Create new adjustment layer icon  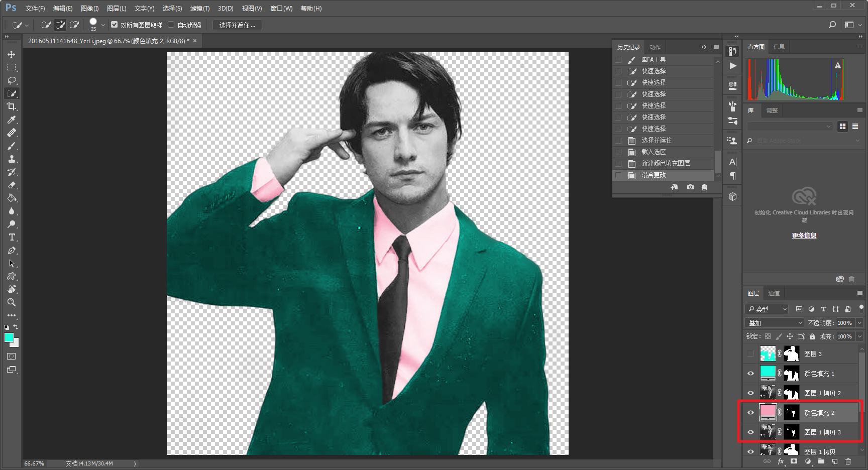pos(808,461)
